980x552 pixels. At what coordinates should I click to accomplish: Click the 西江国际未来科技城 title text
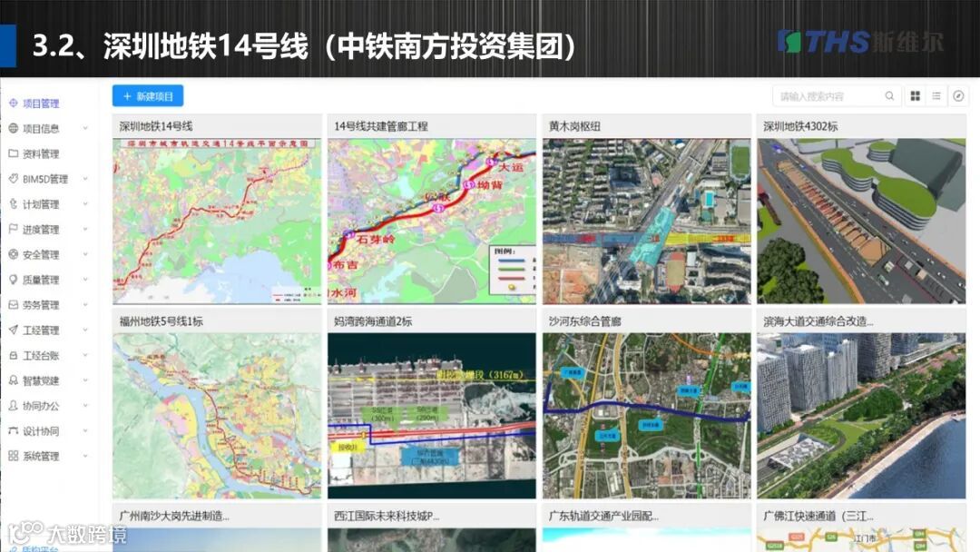pyautogui.click(x=387, y=516)
